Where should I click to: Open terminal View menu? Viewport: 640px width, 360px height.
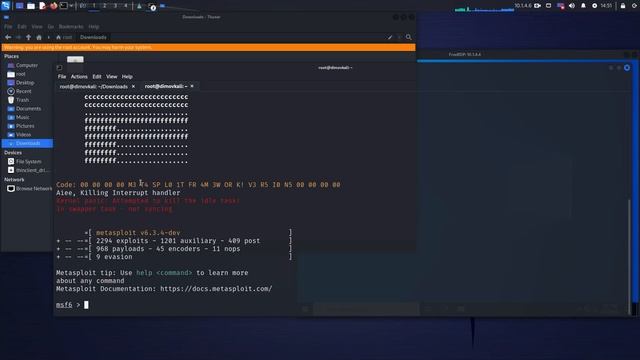111,77
